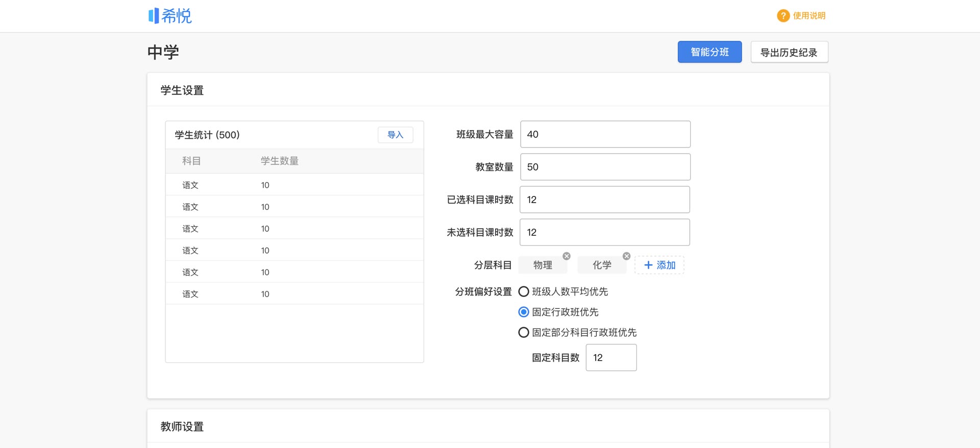980x448 pixels.
Task: Select 固定行政班优先 radio option
Action: (524, 312)
